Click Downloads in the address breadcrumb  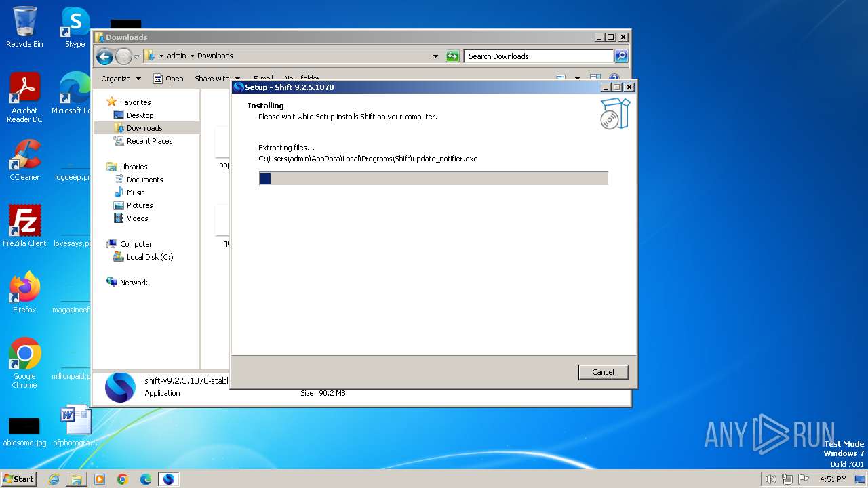[x=215, y=56]
